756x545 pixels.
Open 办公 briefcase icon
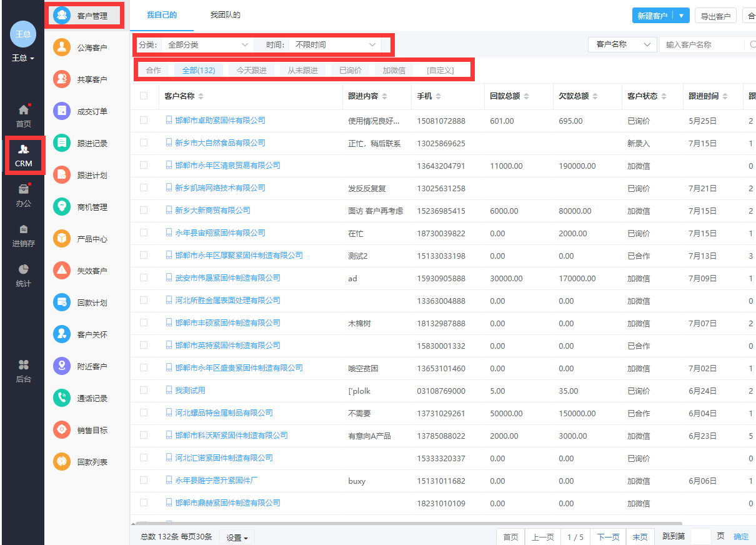(24, 189)
